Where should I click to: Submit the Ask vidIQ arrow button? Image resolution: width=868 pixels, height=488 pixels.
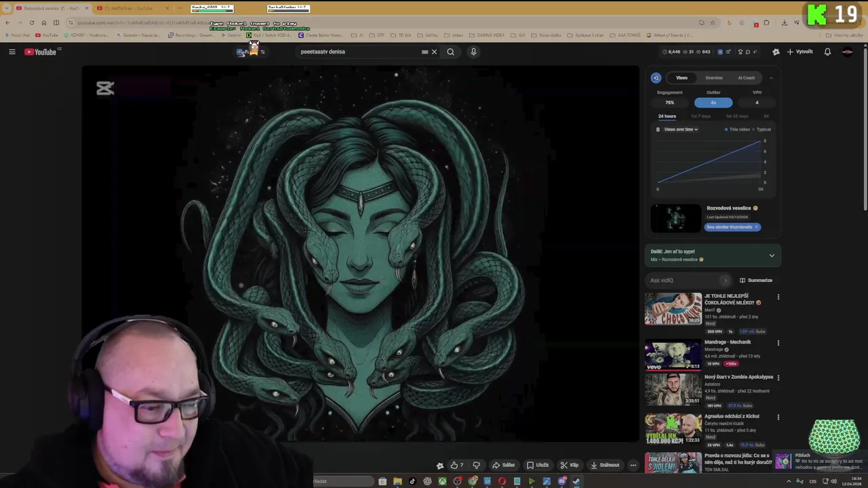tap(726, 280)
